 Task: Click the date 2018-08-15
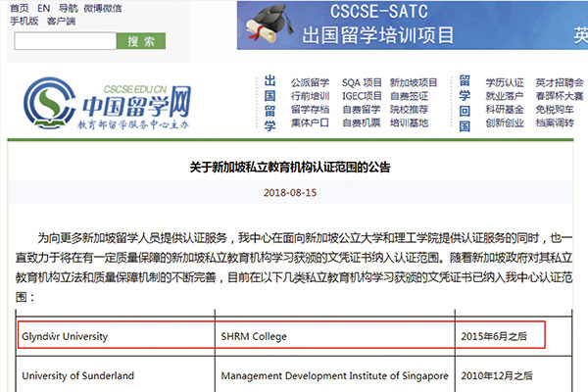pos(290,193)
